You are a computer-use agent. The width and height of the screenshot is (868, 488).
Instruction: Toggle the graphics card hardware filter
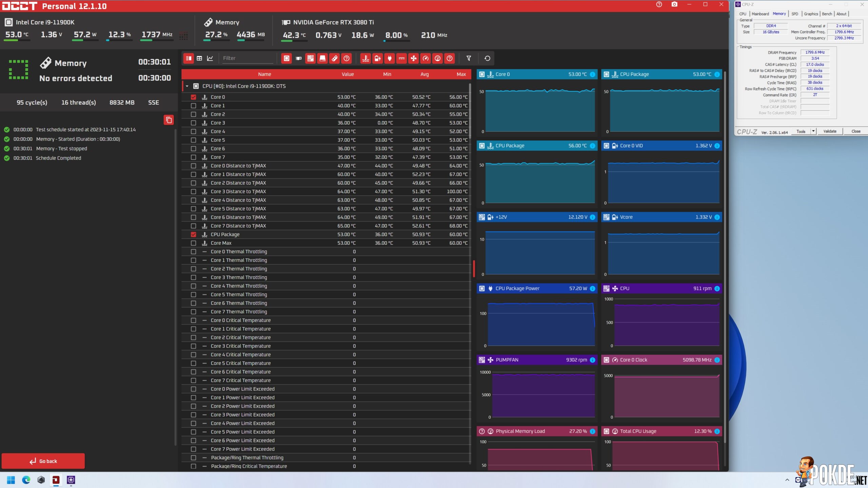click(x=298, y=58)
